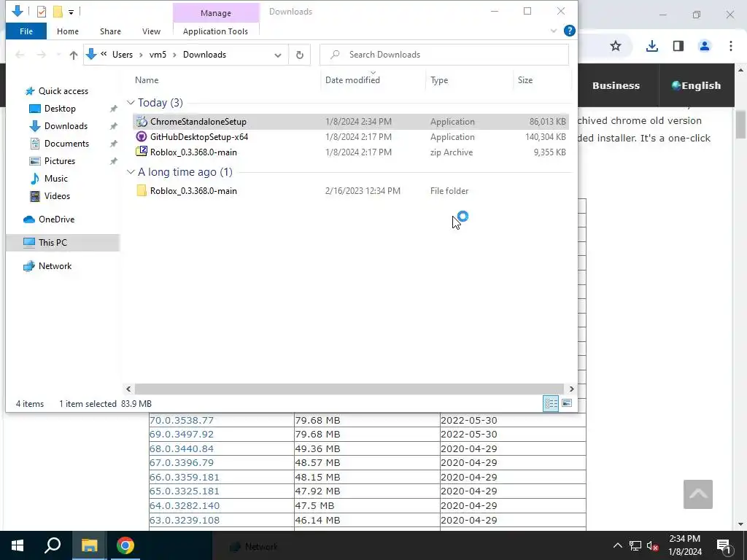This screenshot has height=560, width=747.
Task: Open Chrome downloads panel
Action: (x=651, y=46)
